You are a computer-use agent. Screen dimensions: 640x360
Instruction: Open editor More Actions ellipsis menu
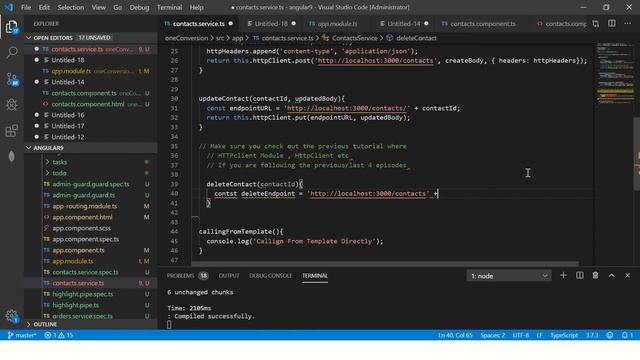tap(628, 24)
